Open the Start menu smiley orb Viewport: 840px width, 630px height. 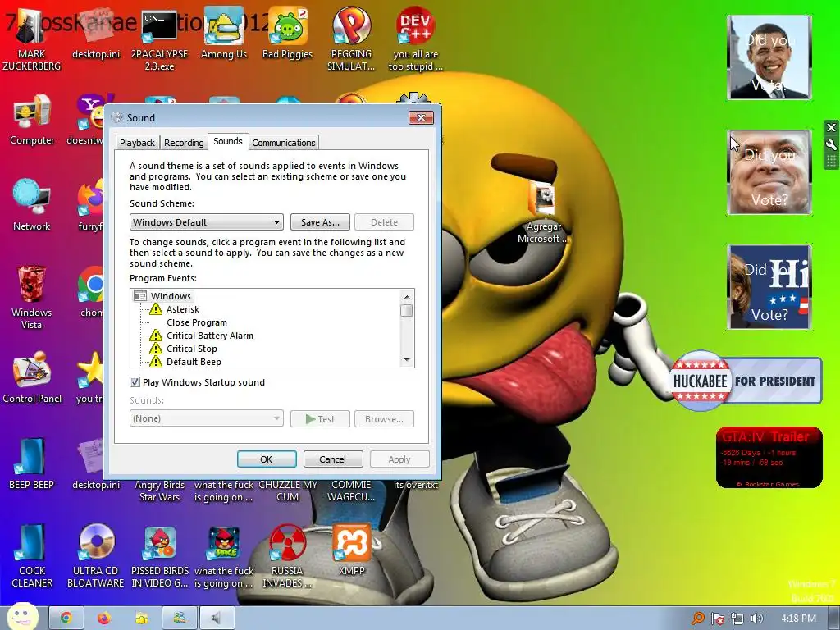[x=22, y=616]
